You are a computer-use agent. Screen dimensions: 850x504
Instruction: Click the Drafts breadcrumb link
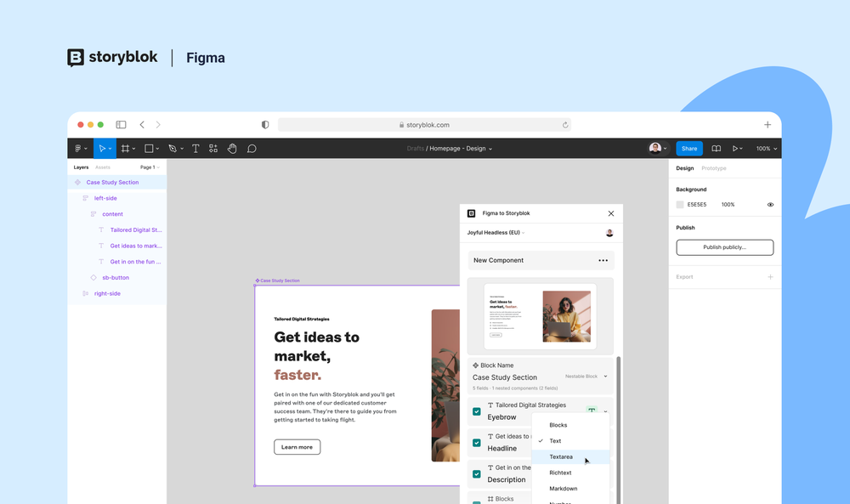pyautogui.click(x=416, y=149)
